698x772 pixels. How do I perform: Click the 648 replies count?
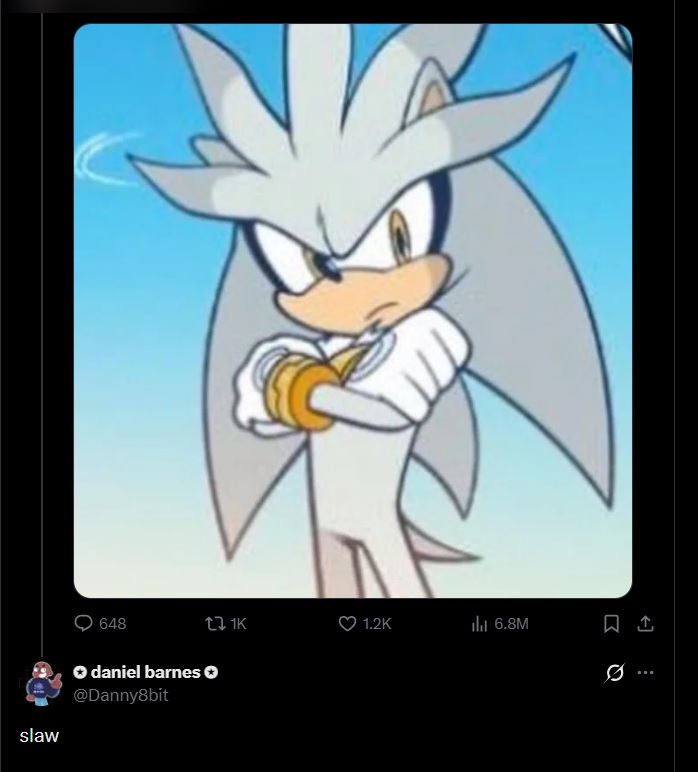(113, 624)
